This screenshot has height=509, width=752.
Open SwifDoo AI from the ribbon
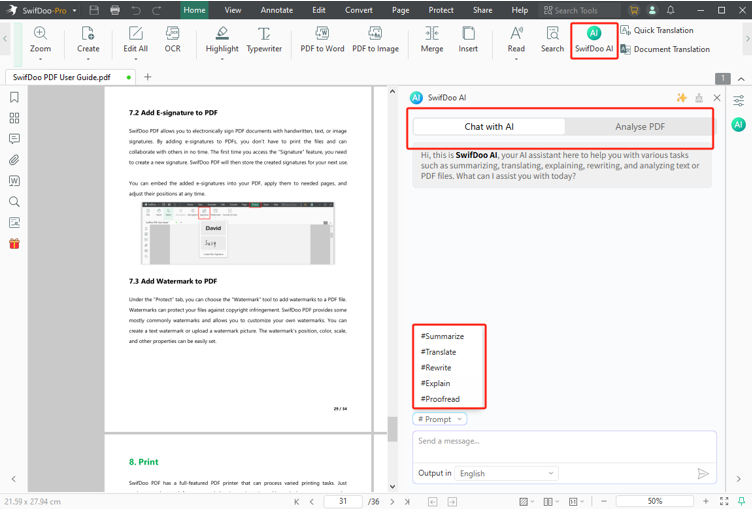pos(594,40)
